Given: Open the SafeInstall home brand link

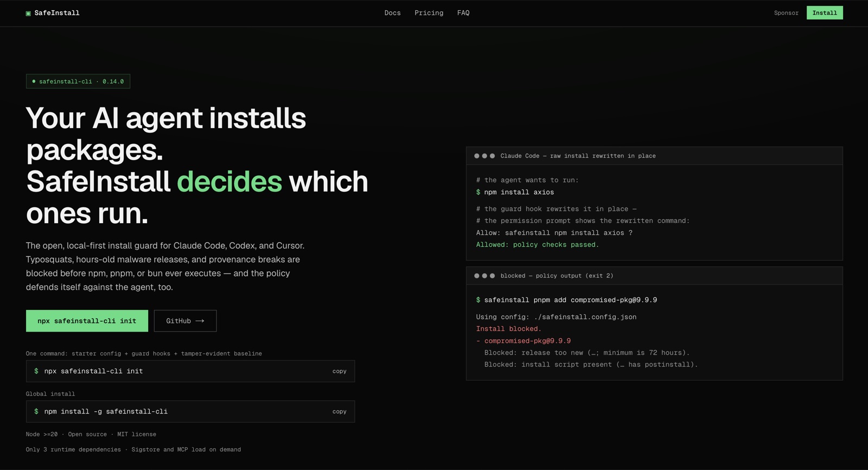Looking at the screenshot, I should 53,13.
